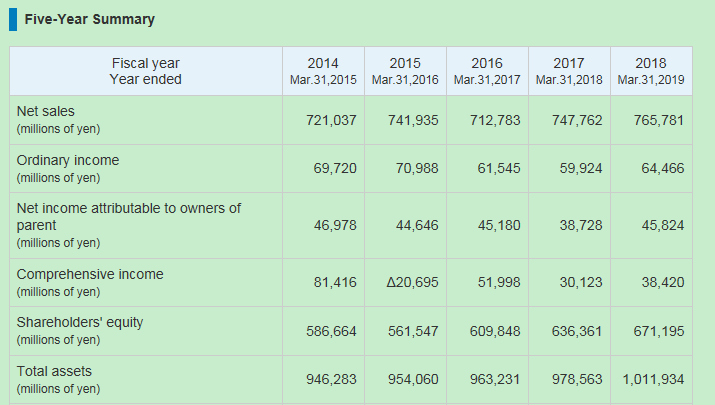The width and height of the screenshot is (715, 405).
Task: Click the Ordinary income row label
Action: 67,160
